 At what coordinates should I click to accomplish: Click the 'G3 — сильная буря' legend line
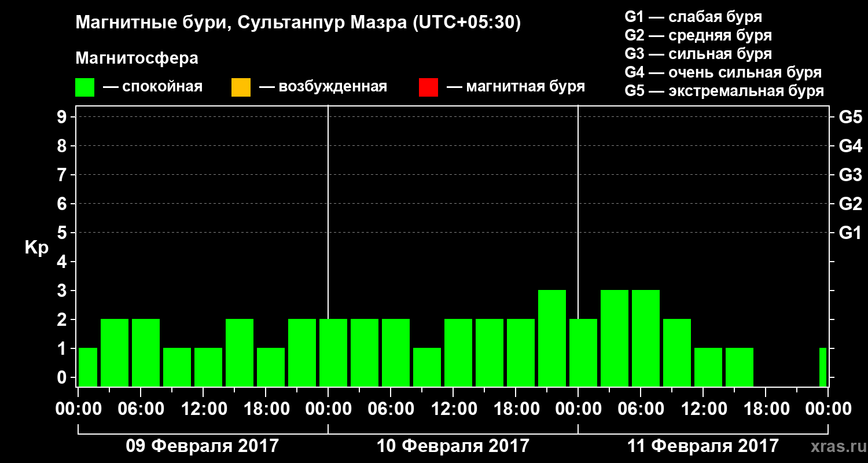[x=698, y=54]
